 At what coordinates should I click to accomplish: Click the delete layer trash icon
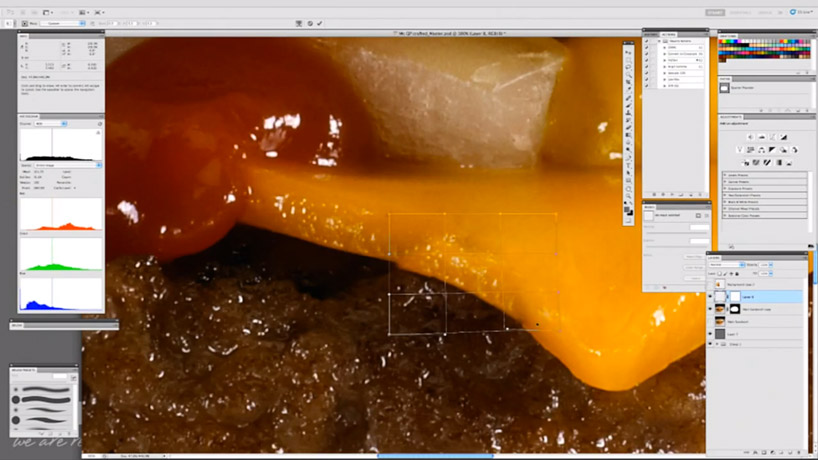(x=799, y=452)
